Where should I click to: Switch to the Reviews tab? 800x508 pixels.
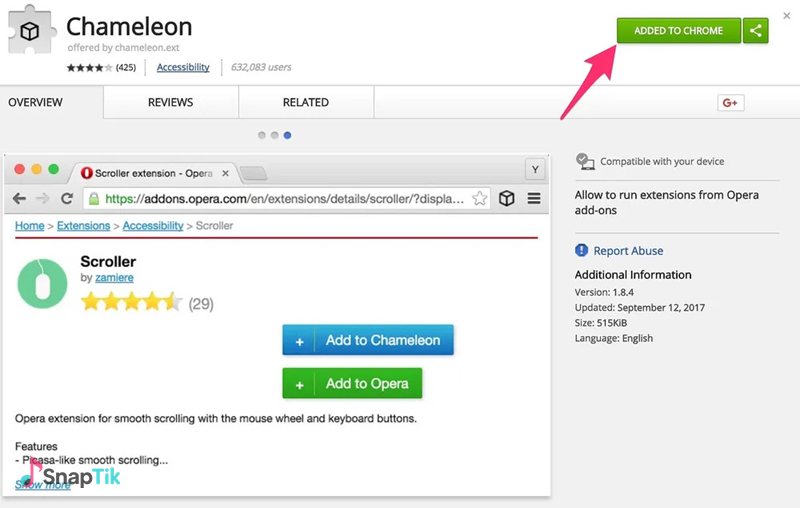170,103
